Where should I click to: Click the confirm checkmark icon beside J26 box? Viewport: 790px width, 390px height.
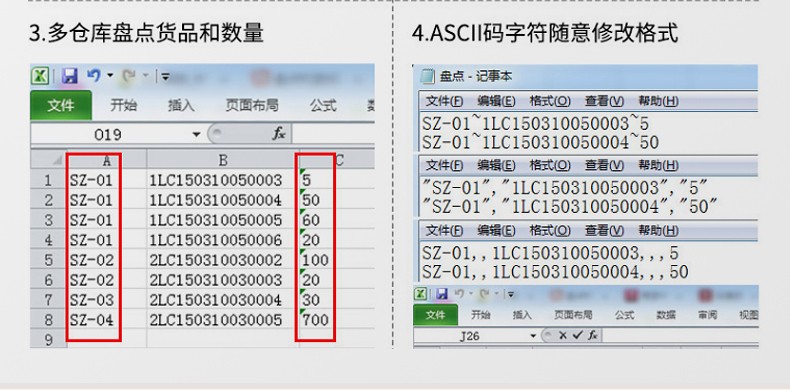pos(577,335)
